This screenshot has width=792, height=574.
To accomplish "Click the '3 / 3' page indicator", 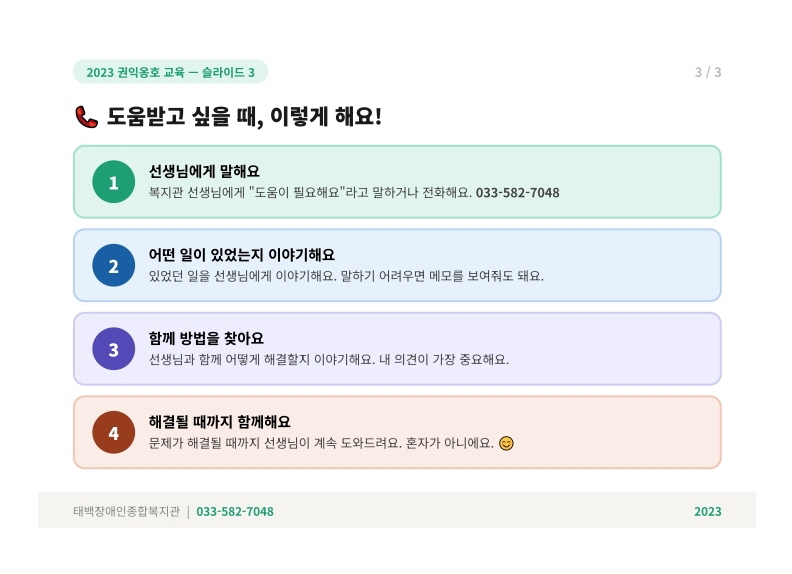I will click(708, 72).
